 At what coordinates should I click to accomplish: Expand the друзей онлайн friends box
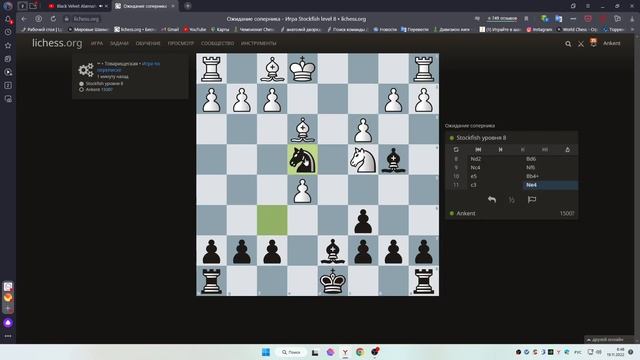pos(609,340)
